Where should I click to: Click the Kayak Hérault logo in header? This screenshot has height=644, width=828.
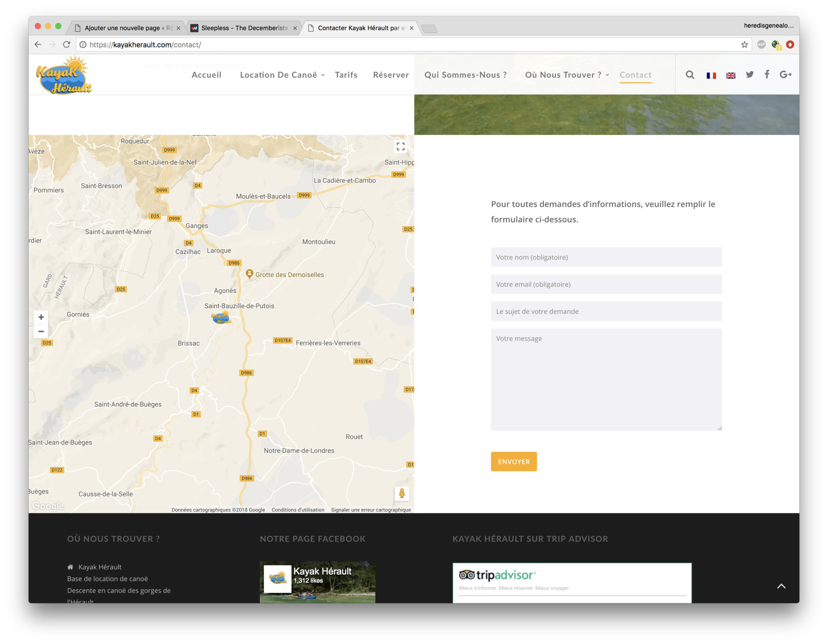64,75
